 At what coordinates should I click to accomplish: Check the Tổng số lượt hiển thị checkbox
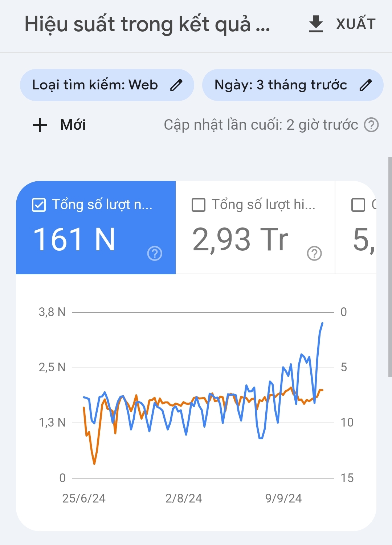coord(199,205)
